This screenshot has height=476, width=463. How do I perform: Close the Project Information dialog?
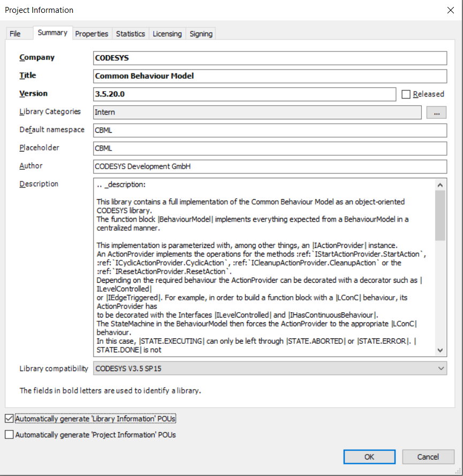point(450,10)
